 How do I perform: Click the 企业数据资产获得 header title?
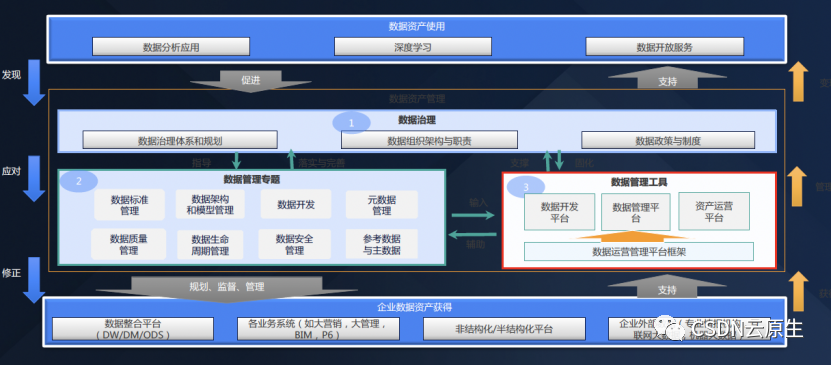414,307
